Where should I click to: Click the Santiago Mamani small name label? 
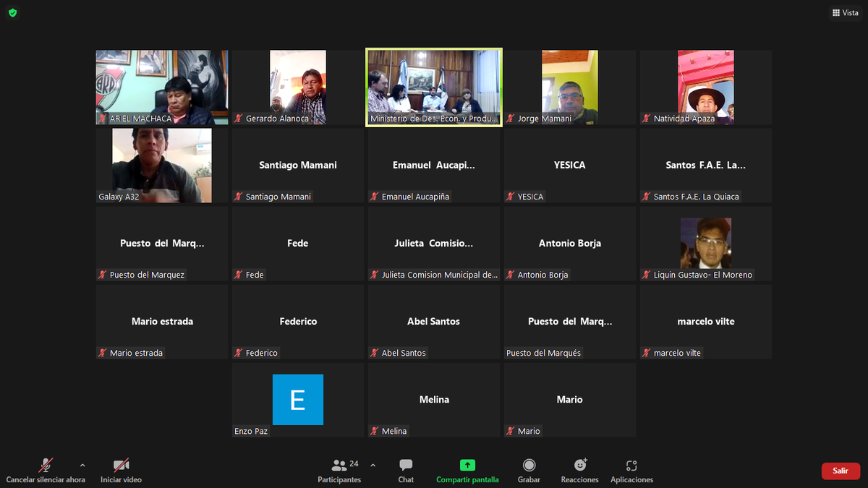278,197
